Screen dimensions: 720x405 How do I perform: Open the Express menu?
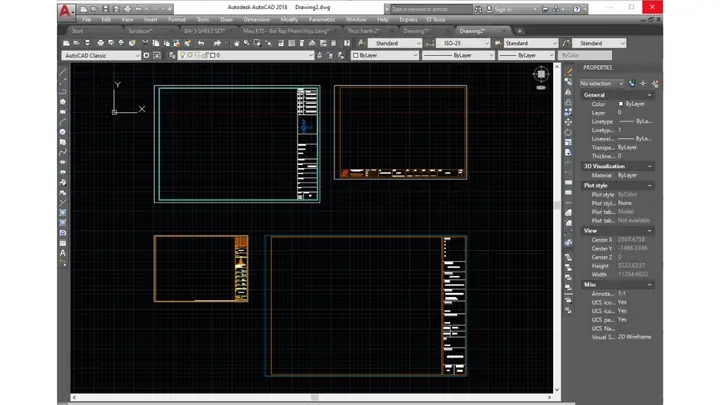click(x=408, y=20)
